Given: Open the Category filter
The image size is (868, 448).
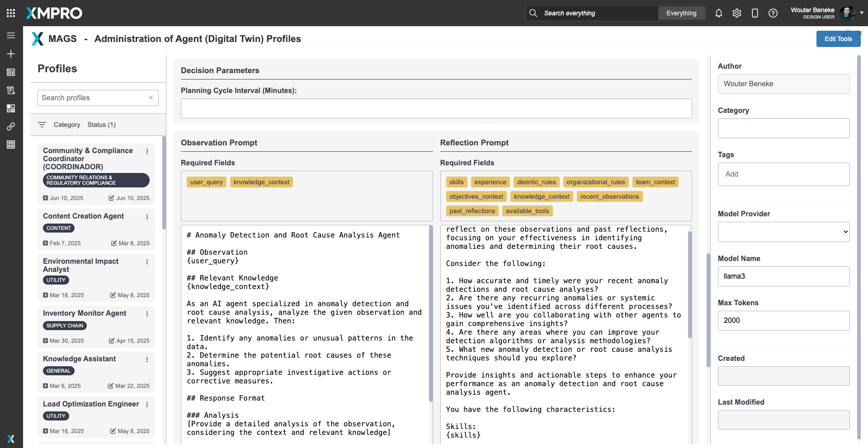Looking at the screenshot, I should pos(66,125).
